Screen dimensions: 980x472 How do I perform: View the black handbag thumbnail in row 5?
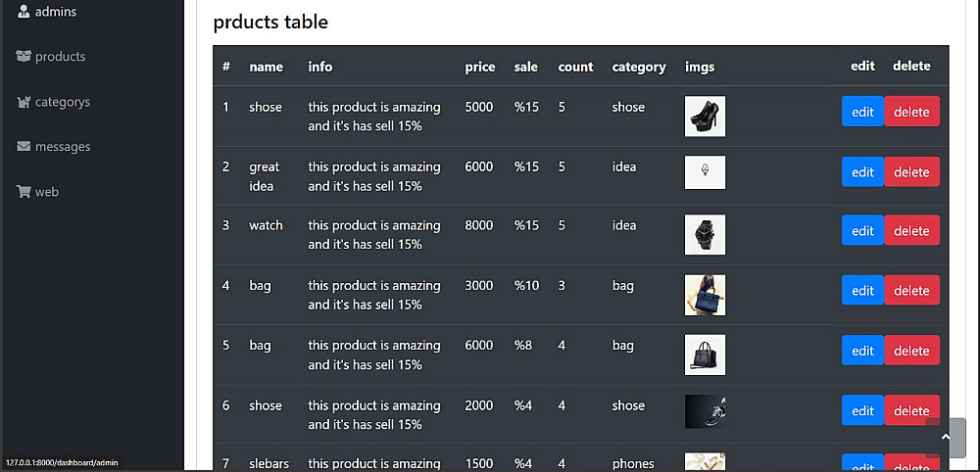click(705, 354)
